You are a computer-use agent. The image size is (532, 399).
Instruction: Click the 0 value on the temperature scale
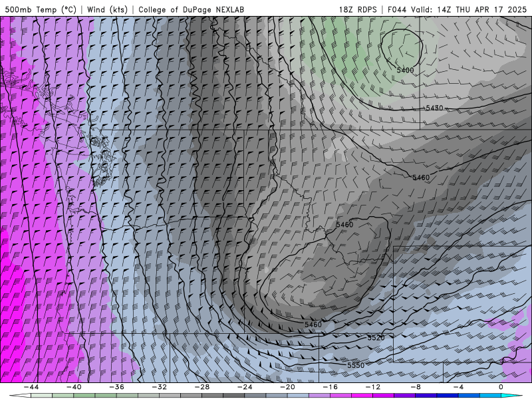coord(501,387)
